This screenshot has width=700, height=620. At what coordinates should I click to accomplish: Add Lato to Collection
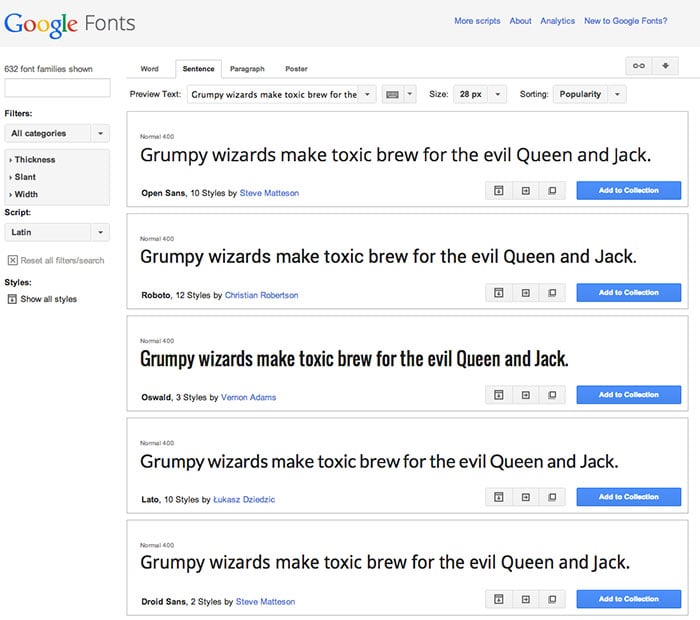tap(629, 497)
